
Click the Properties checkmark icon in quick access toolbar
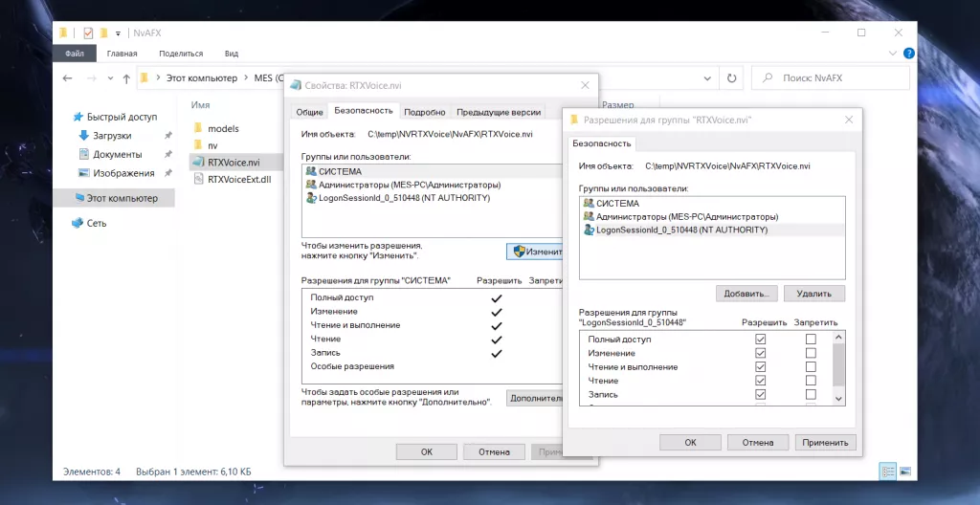pos(88,33)
